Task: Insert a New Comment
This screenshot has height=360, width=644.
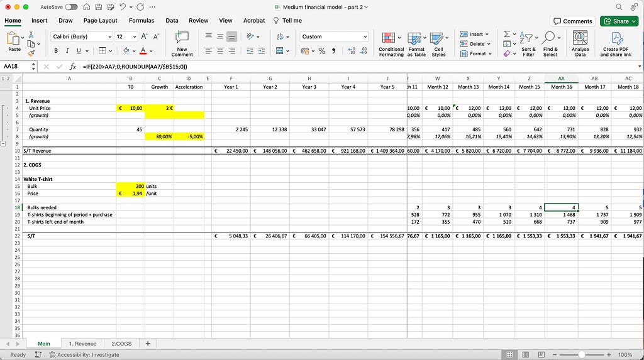Action: (x=182, y=43)
